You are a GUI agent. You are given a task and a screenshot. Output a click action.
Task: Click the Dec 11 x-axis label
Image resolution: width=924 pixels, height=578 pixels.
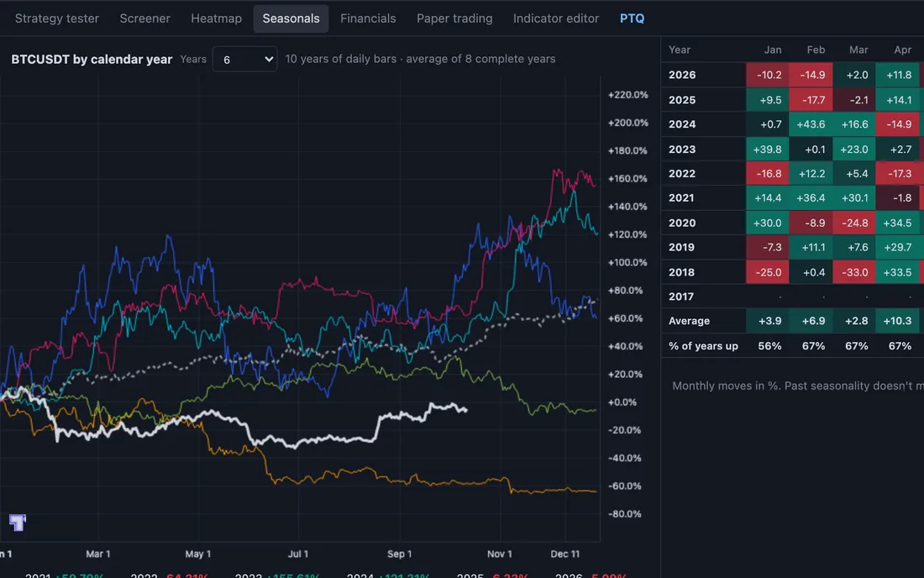pyautogui.click(x=565, y=554)
